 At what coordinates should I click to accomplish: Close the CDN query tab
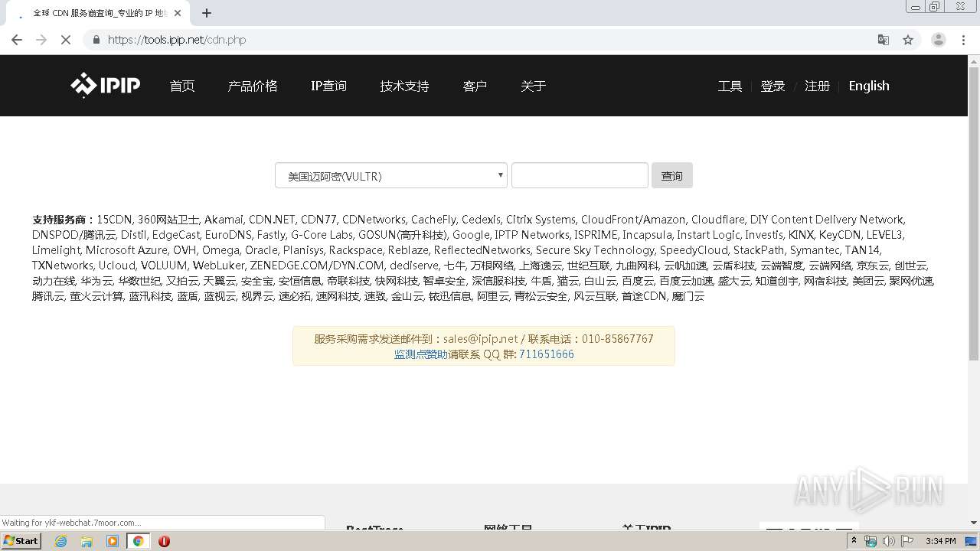click(178, 13)
